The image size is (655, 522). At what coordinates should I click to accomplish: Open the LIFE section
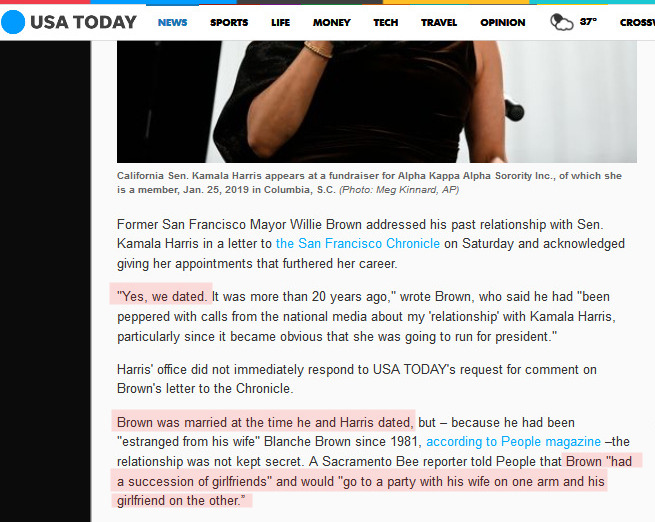tap(280, 23)
